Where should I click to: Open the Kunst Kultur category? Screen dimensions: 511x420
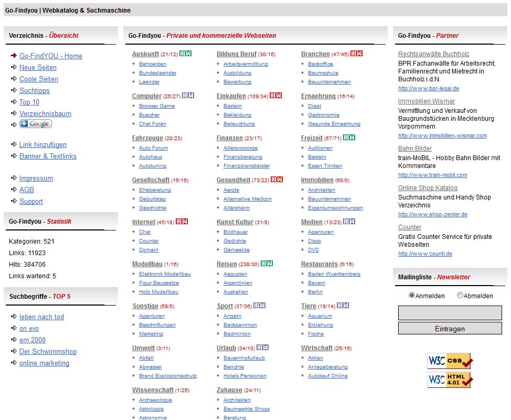click(235, 223)
